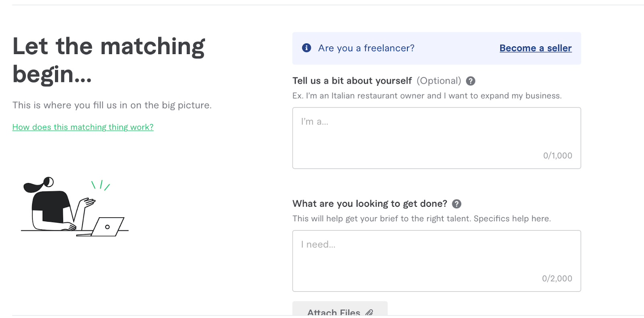
Task: Click the info icon in the freelancer banner
Action: click(306, 48)
